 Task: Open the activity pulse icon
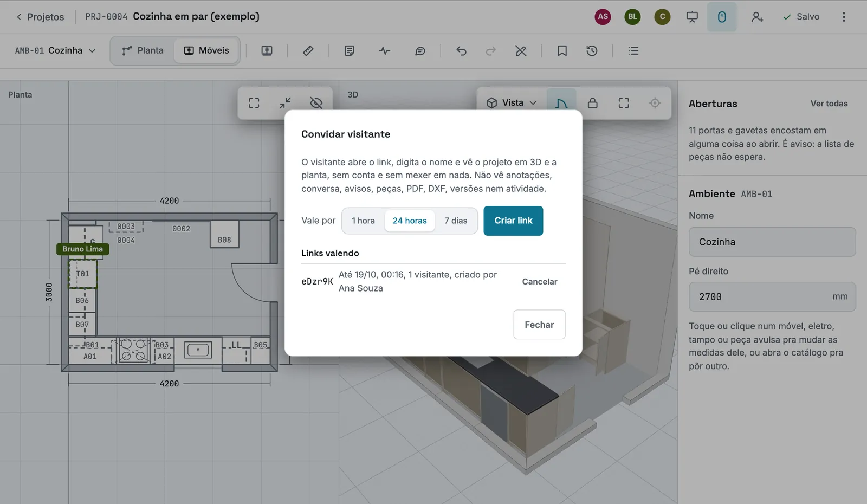(x=385, y=50)
